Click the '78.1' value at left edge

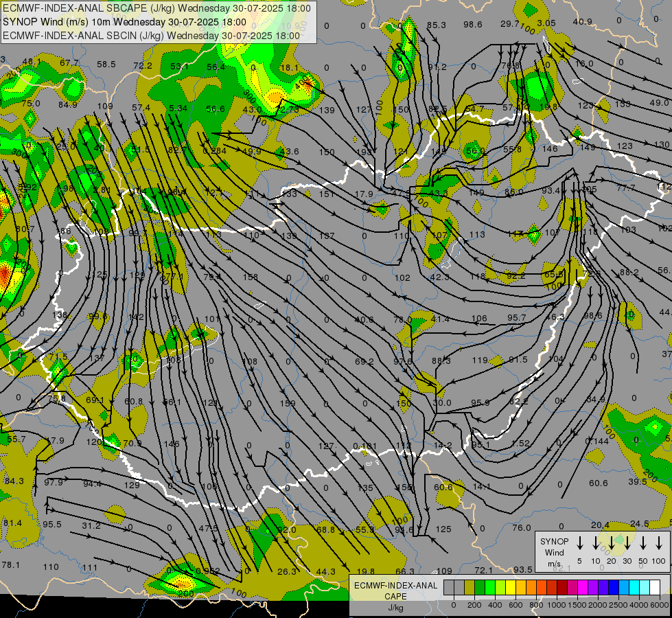[11, 565]
